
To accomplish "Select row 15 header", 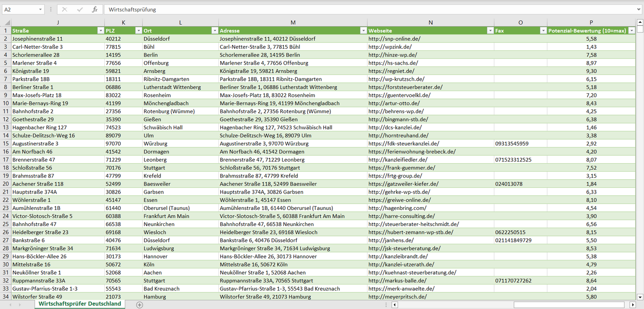I will pyautogui.click(x=6, y=144).
